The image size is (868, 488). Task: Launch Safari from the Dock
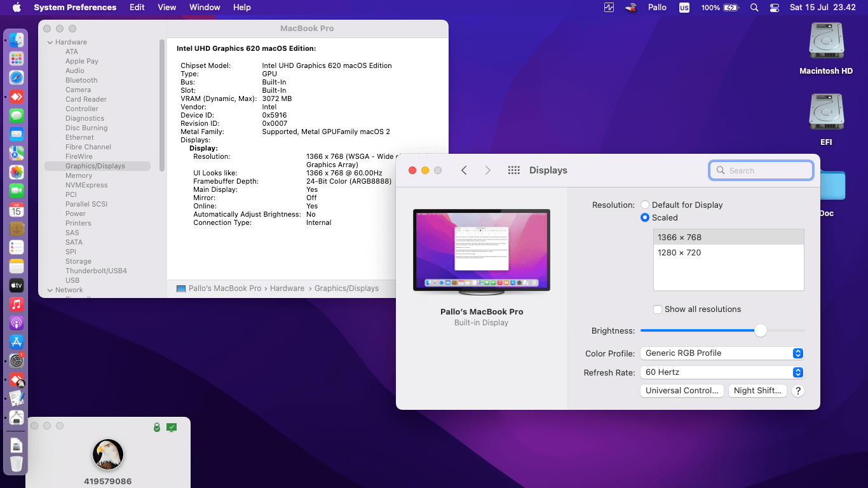tap(17, 78)
